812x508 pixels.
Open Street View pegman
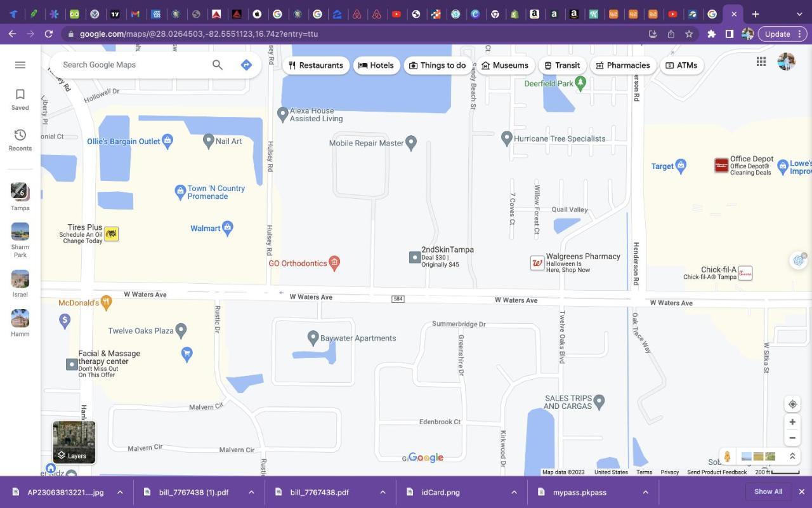click(x=727, y=457)
